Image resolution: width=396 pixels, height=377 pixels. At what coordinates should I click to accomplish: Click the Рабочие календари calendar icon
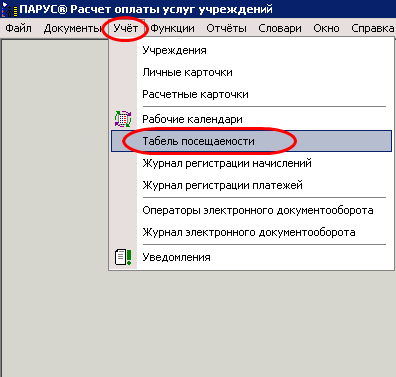pyautogui.click(x=123, y=119)
